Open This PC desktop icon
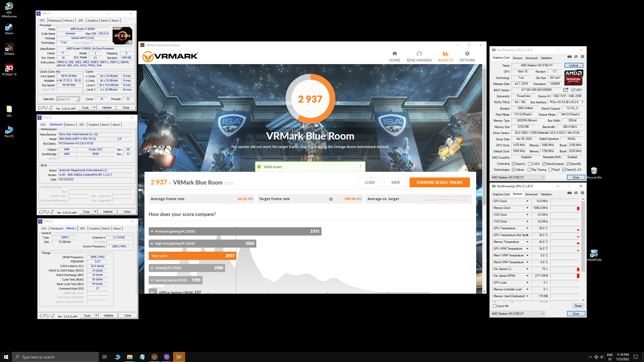Viewport: 644px width, 362px height. click(9, 132)
